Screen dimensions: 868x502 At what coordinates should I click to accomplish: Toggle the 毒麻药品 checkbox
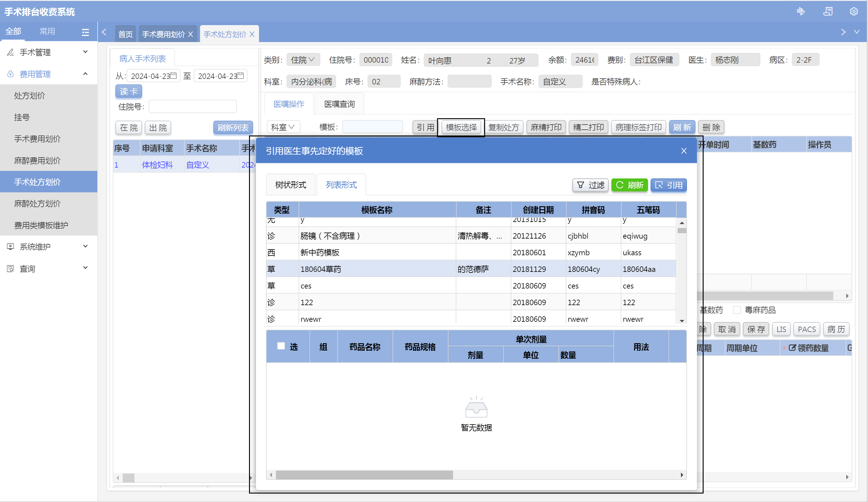coord(737,310)
